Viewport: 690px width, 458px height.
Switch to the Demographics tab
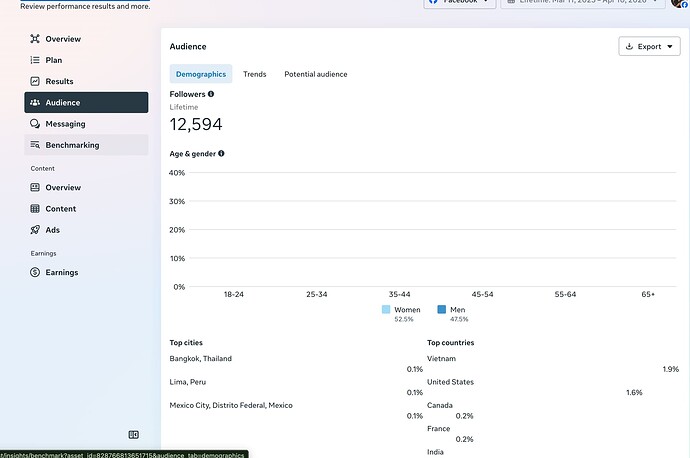coord(201,74)
